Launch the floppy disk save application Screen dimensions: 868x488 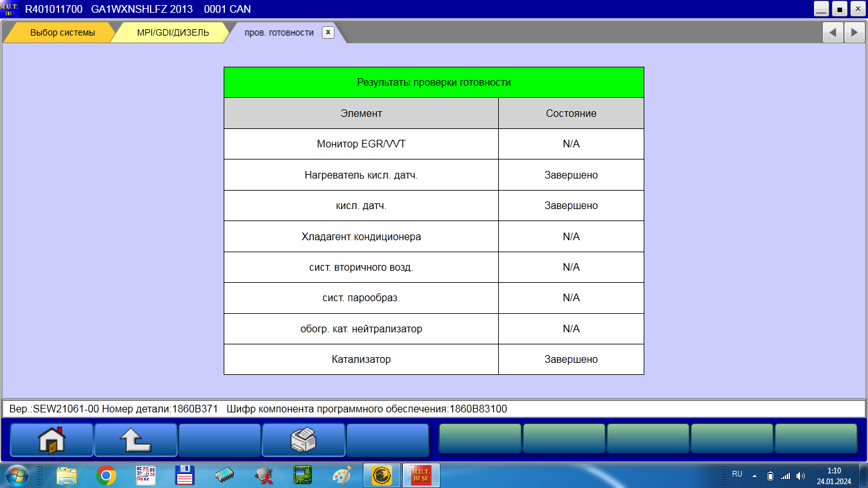tap(184, 475)
